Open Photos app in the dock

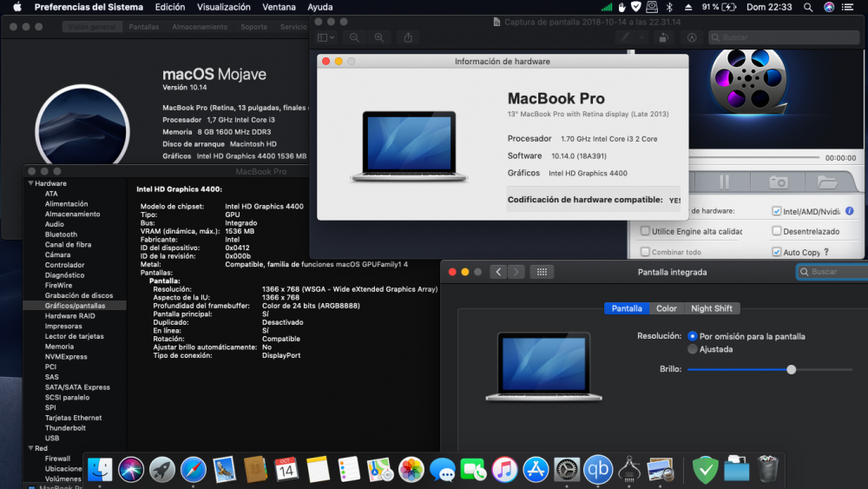click(x=411, y=470)
